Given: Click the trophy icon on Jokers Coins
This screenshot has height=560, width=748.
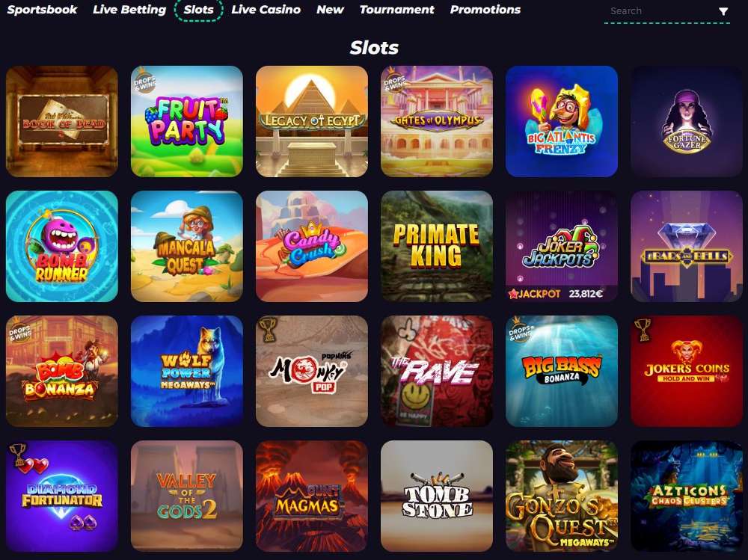Looking at the screenshot, I should tap(643, 329).
